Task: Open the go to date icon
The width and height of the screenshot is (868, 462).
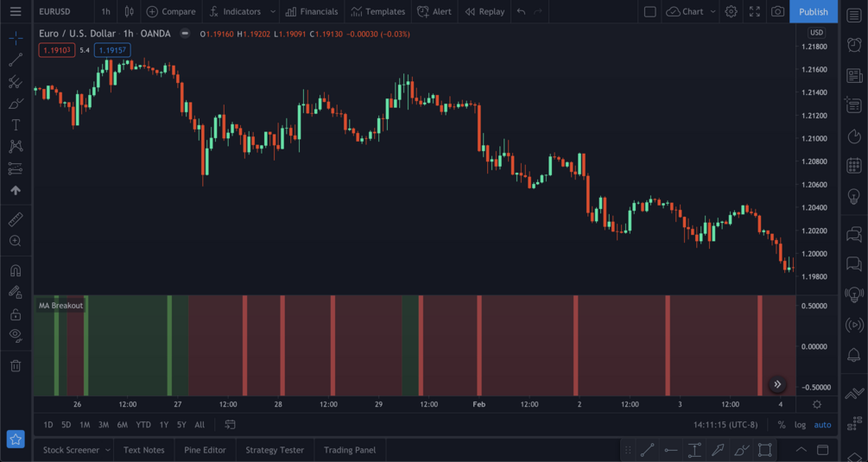Action: click(x=230, y=424)
